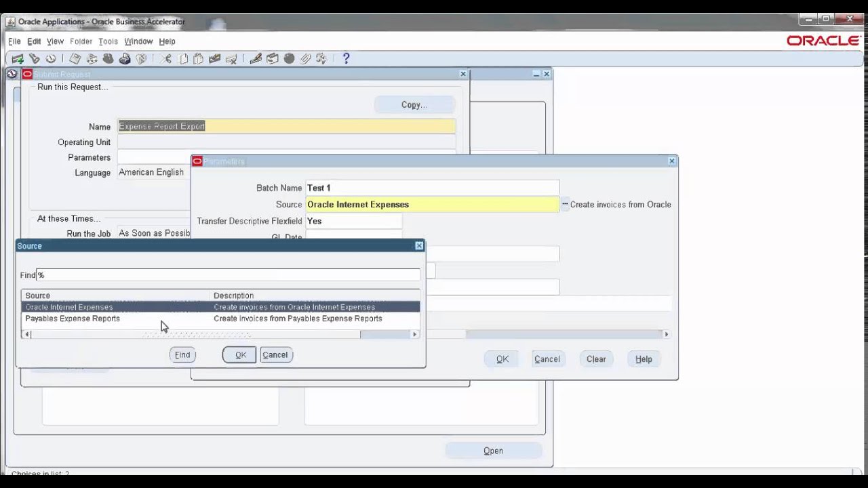The width and height of the screenshot is (868, 488).
Task: Click the Next Step toolbar icon
Action: pyautogui.click(x=92, y=59)
